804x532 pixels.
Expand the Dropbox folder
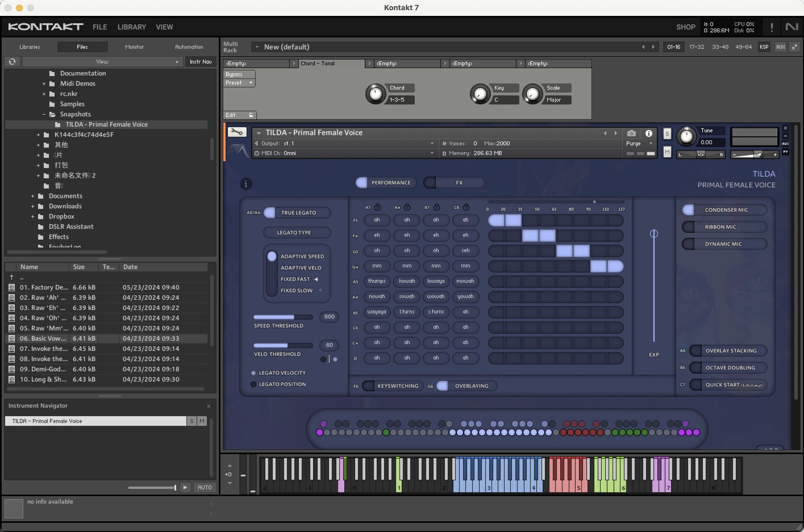[x=33, y=216]
